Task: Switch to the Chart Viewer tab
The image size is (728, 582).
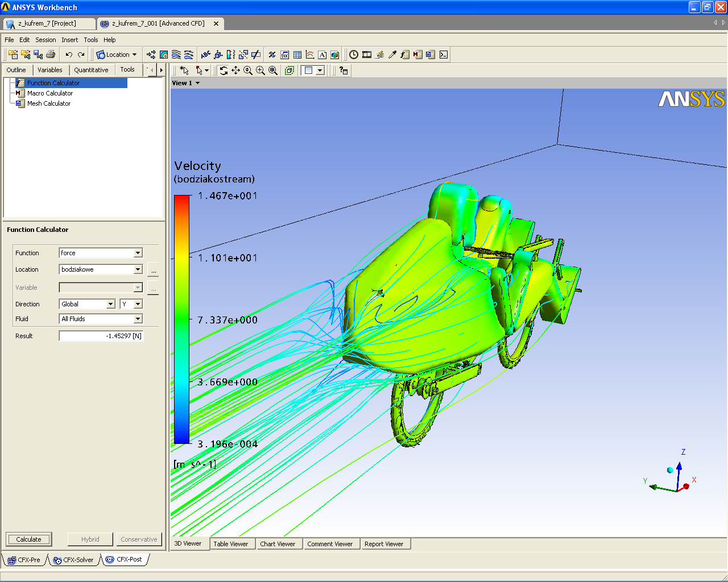Action: coord(278,544)
